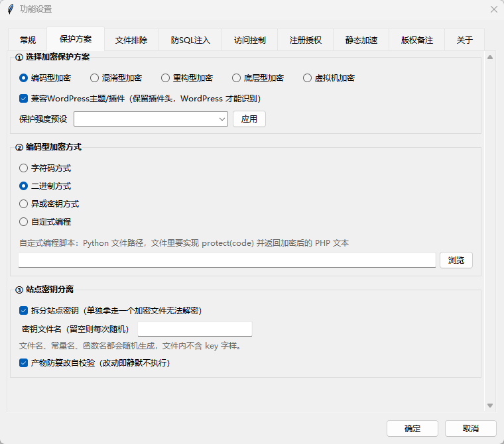Viewport: 504px width, 444px height.
Task: Choose 二进制方式 radio option
Action: (x=45, y=186)
